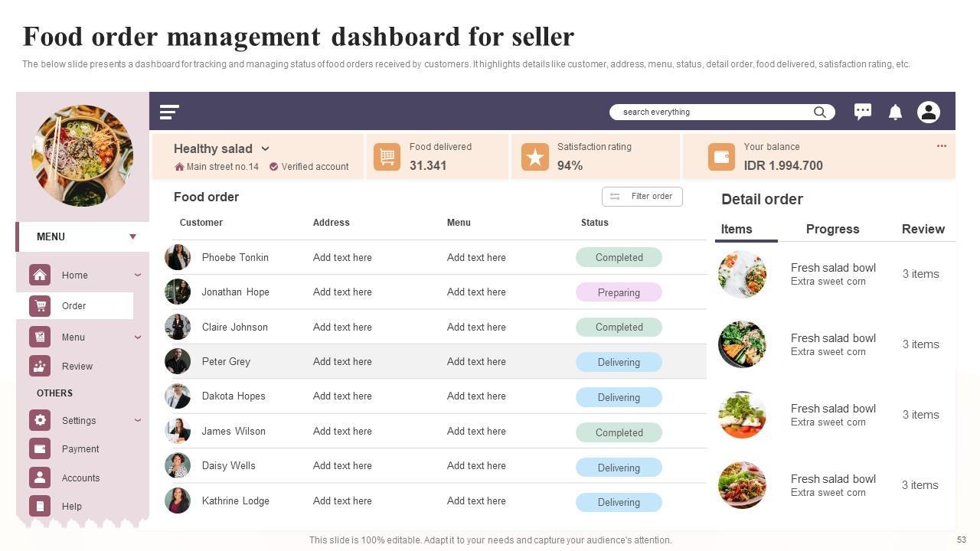Select Peter Grey's Delivering status badge
This screenshot has height=551, width=980.
click(619, 362)
